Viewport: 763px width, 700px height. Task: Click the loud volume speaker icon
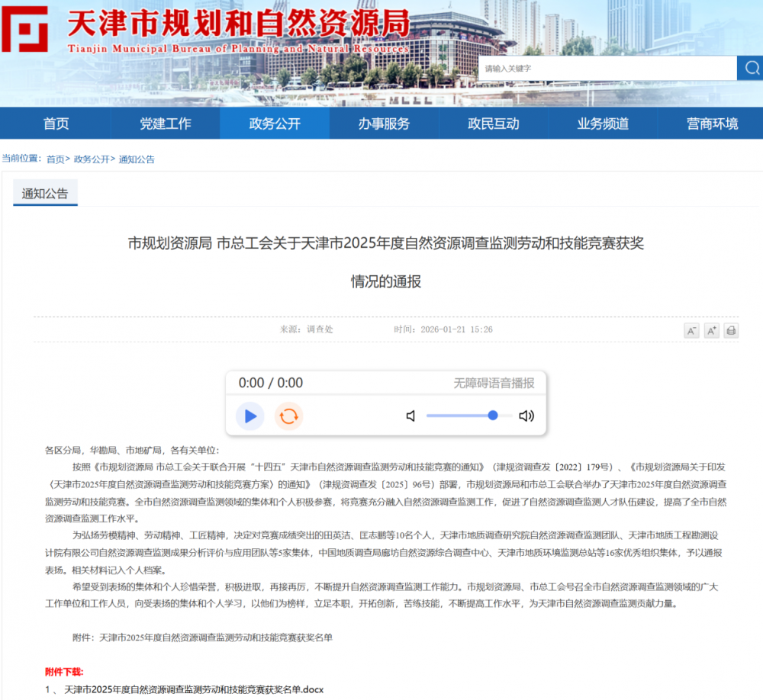pos(526,416)
